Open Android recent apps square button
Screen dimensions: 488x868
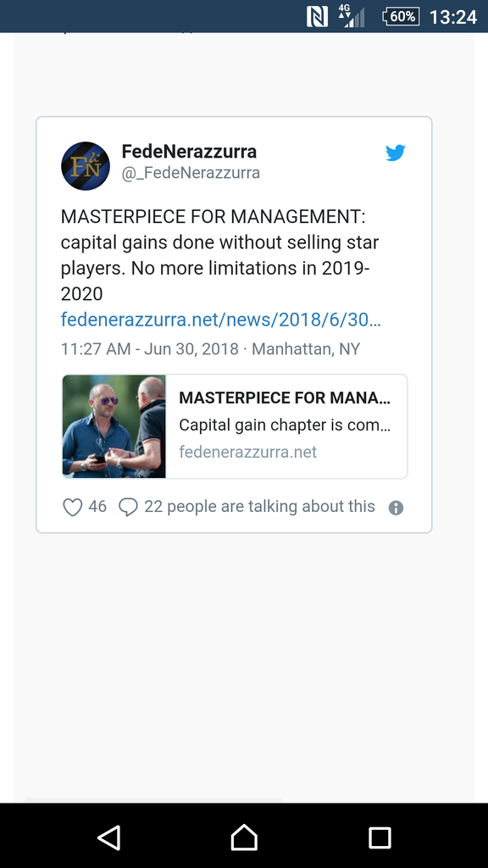[x=380, y=837]
